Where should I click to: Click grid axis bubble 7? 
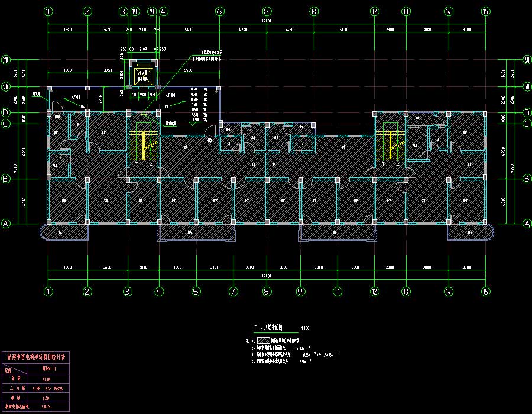coord(233,292)
